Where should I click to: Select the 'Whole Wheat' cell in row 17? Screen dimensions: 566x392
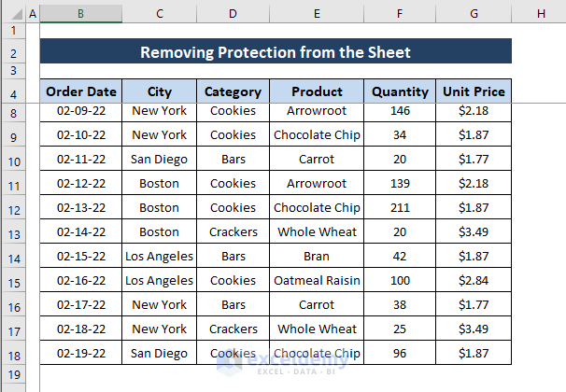point(317,329)
